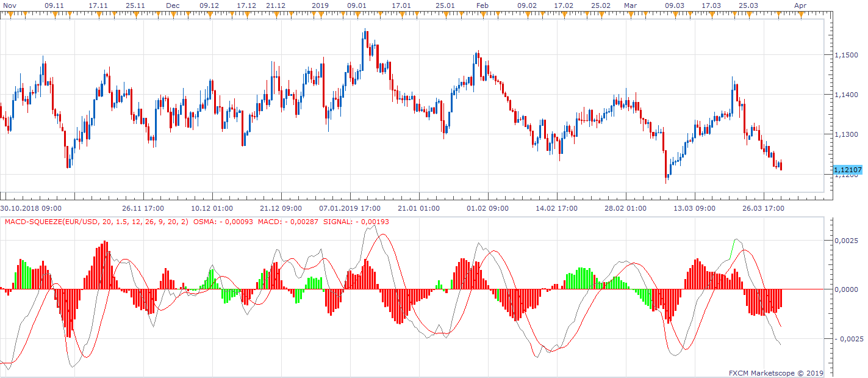
Task: Click the 01.02 09:00 timestamp
Action: [487, 208]
